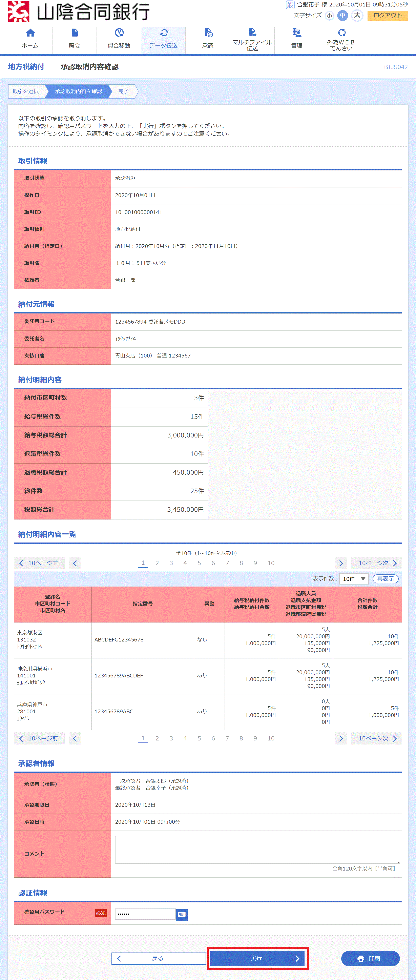Click the 再表示 button
This screenshot has width=416, height=980.
click(386, 579)
